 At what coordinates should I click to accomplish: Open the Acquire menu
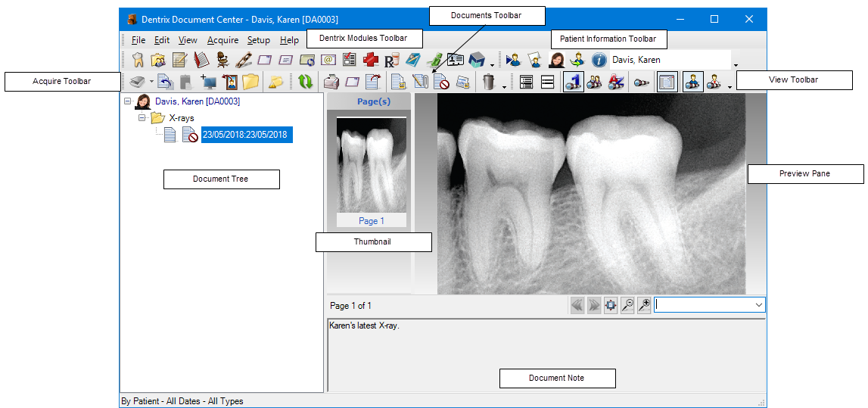tap(222, 40)
